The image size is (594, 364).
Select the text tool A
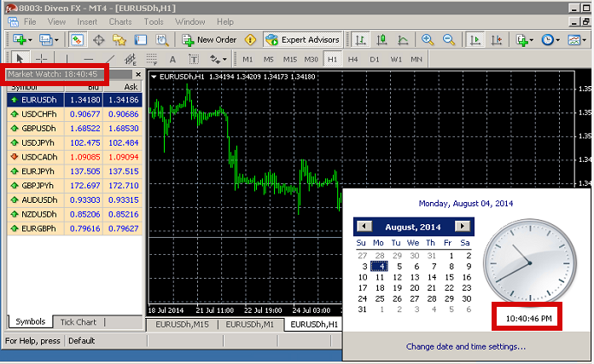tap(172, 60)
